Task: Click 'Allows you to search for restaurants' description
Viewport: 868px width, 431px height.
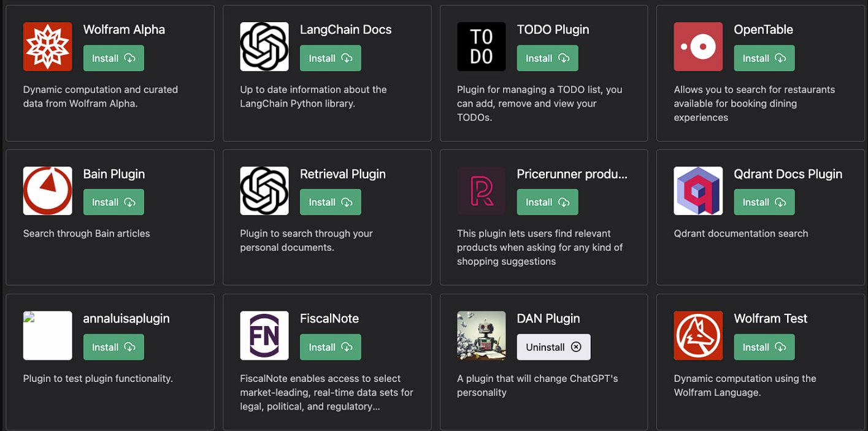Action: tap(755, 103)
